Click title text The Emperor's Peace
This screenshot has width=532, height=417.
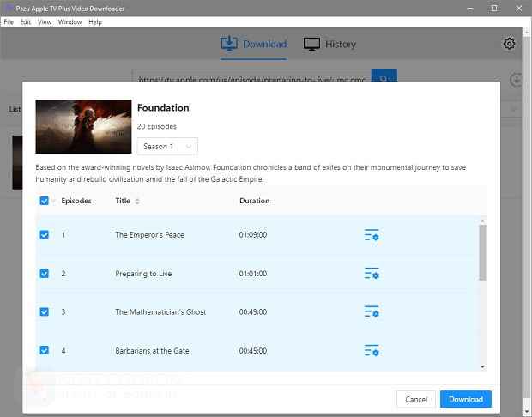[x=149, y=235]
